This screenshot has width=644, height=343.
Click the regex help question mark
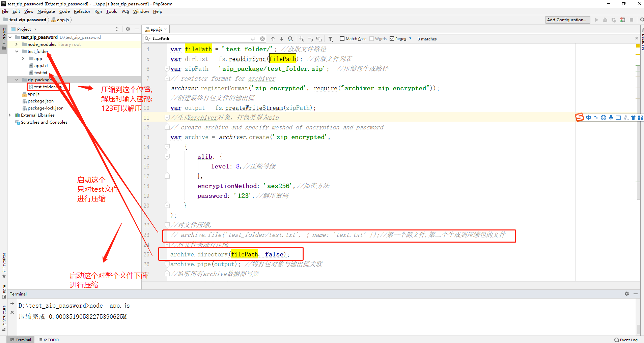coord(410,38)
